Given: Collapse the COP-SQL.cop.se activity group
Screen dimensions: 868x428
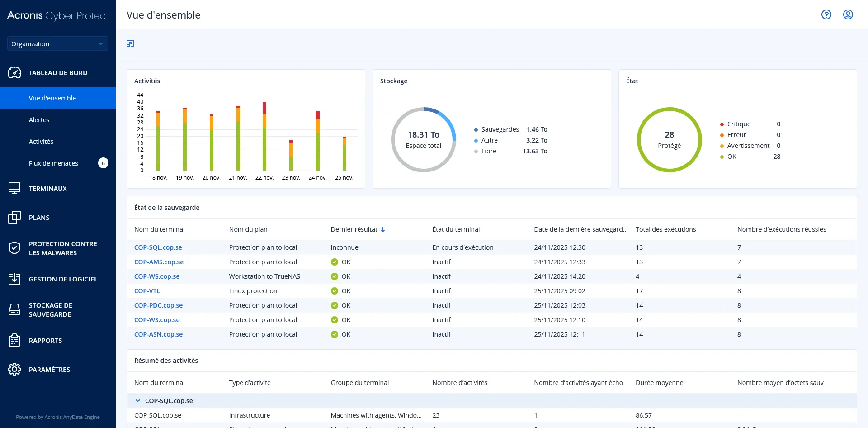Looking at the screenshot, I should (x=138, y=401).
